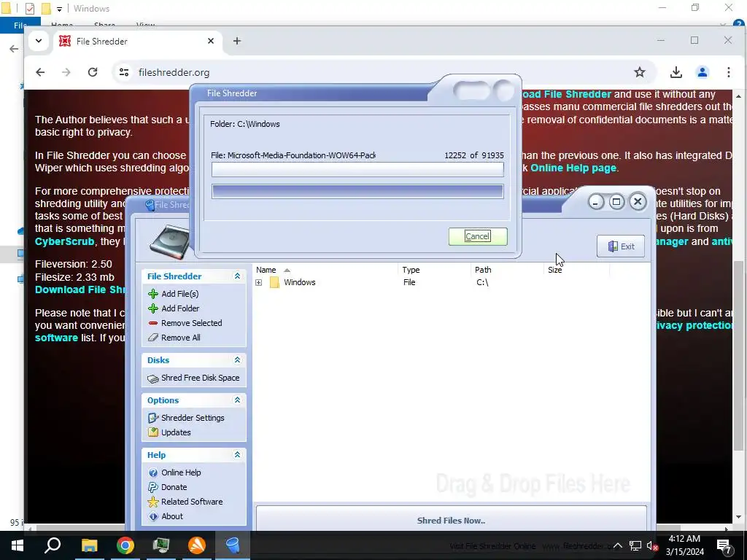
Task: Select the Windows folder row
Action: pyautogui.click(x=452, y=282)
